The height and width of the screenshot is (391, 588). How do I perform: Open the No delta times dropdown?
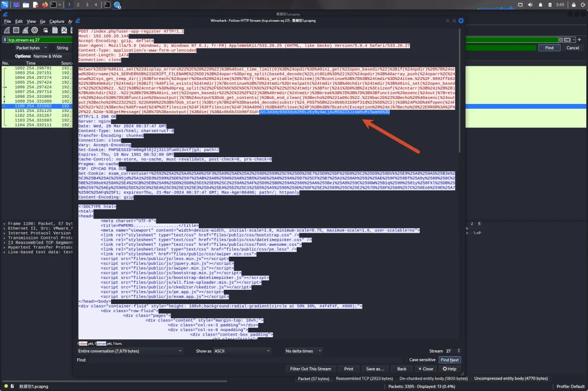[x=303, y=351]
